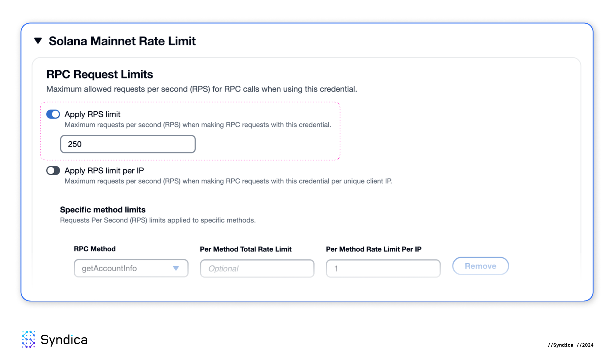
Task: Select the getAccountInfo dropdown control
Action: click(x=131, y=268)
